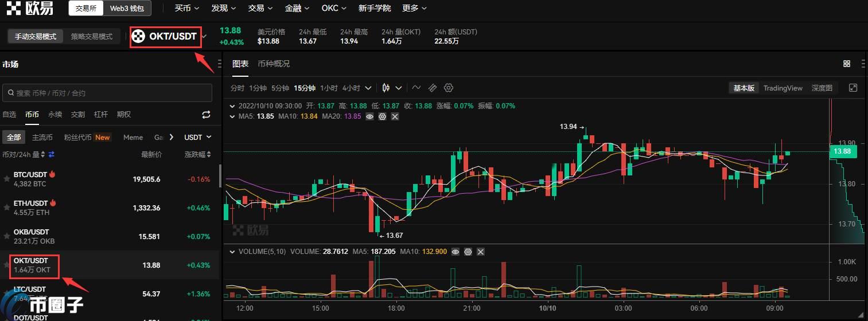Click the market list refresh icon
Viewport: 868px width, 321px height.
pos(206,115)
